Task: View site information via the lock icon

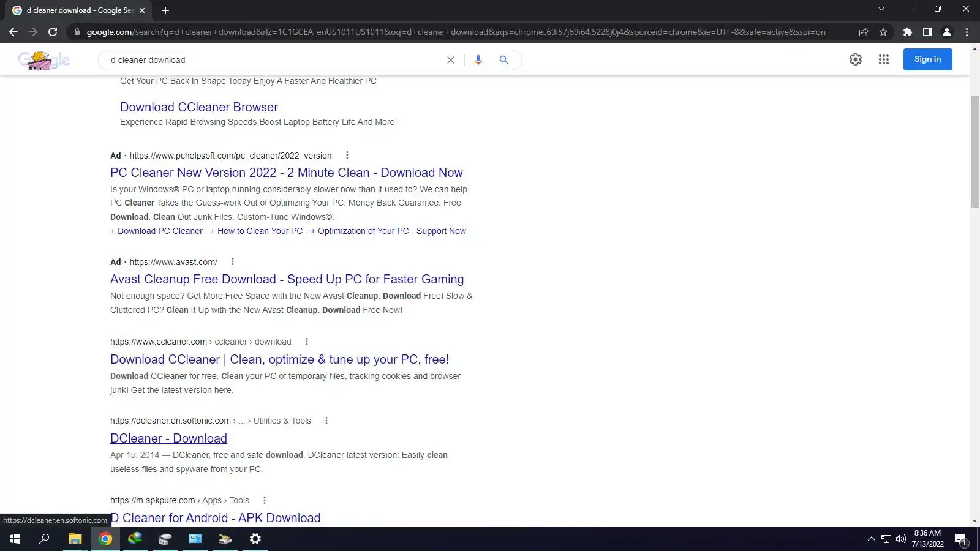Action: coord(77,32)
